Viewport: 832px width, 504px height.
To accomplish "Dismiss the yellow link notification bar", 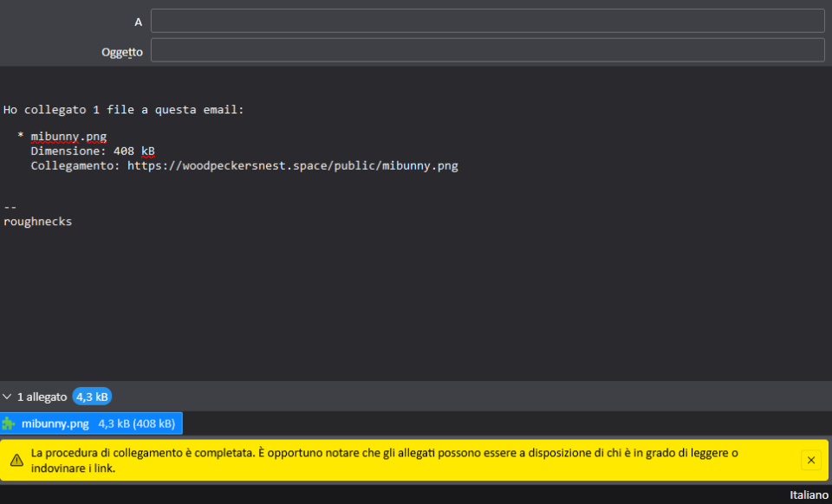I will (x=811, y=460).
